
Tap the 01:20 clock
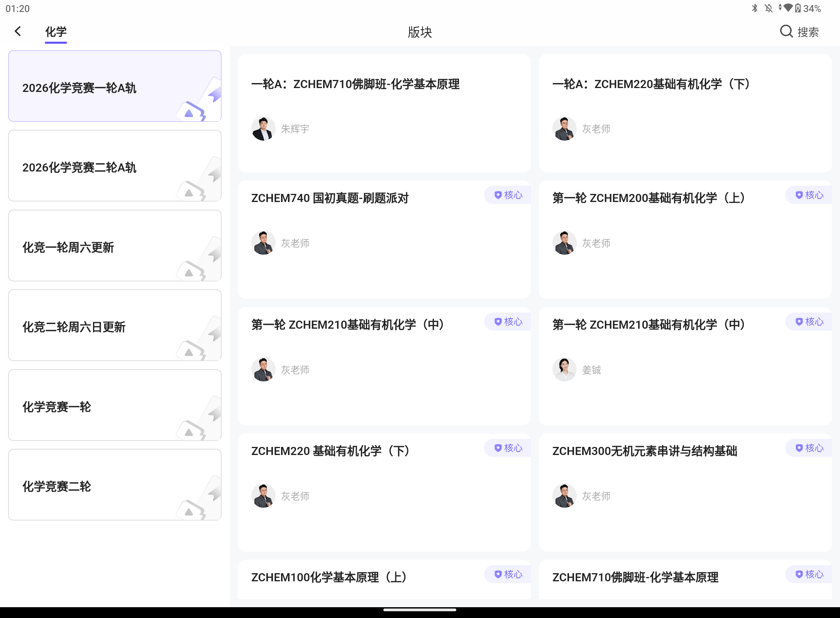click(17, 8)
